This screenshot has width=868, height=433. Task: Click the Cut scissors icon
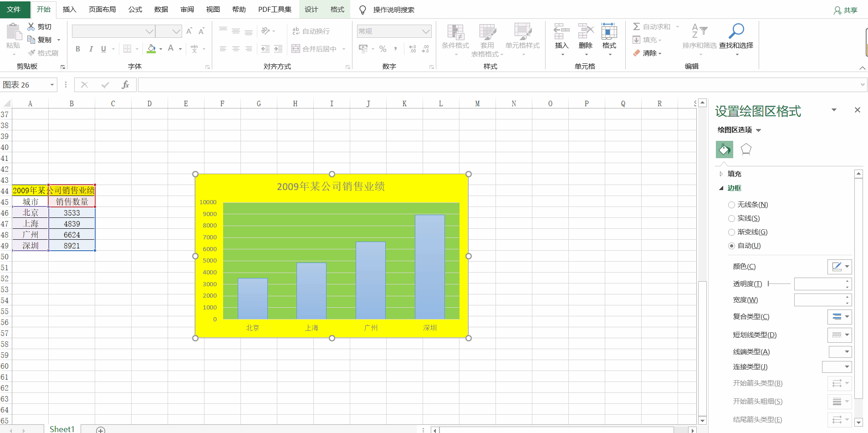(x=31, y=27)
